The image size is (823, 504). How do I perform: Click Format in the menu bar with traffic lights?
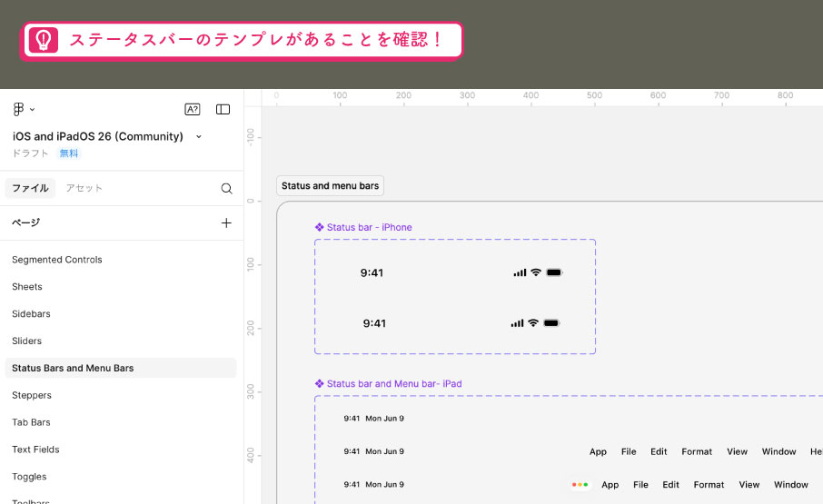click(709, 485)
